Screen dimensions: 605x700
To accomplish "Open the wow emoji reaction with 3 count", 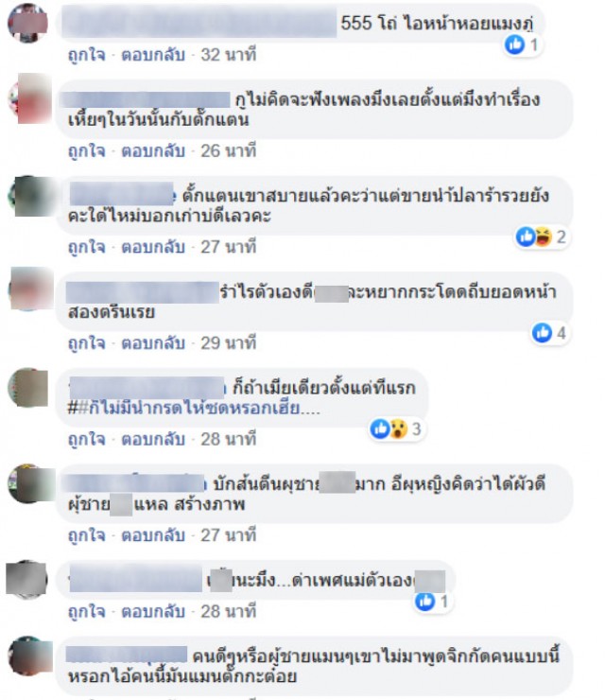I will pyautogui.click(x=398, y=429).
